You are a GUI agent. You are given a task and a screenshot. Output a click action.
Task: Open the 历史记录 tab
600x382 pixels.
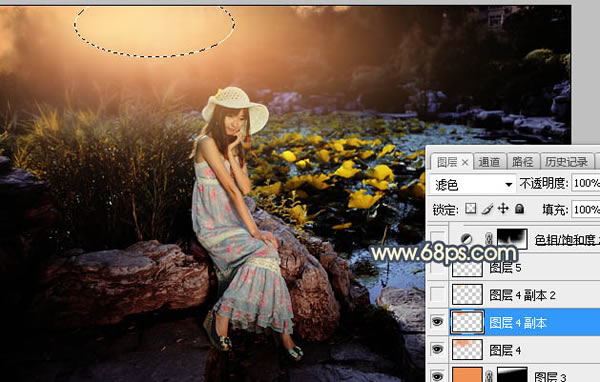[567, 162]
